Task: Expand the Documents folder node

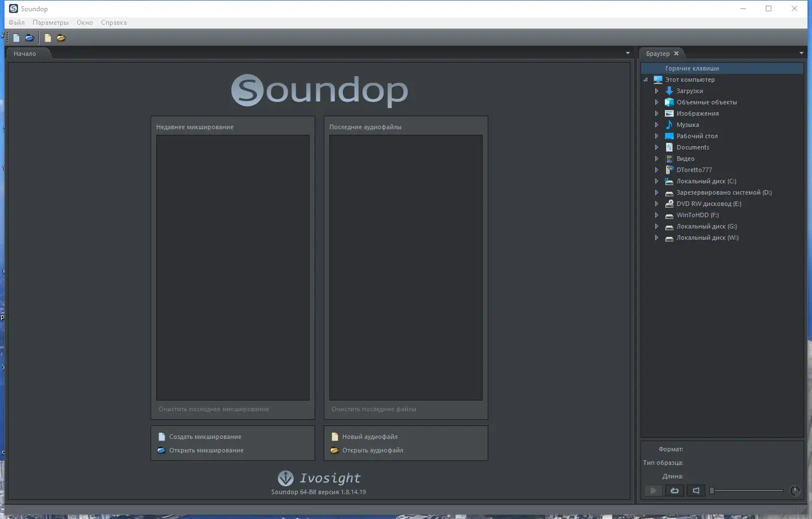Action: click(656, 147)
